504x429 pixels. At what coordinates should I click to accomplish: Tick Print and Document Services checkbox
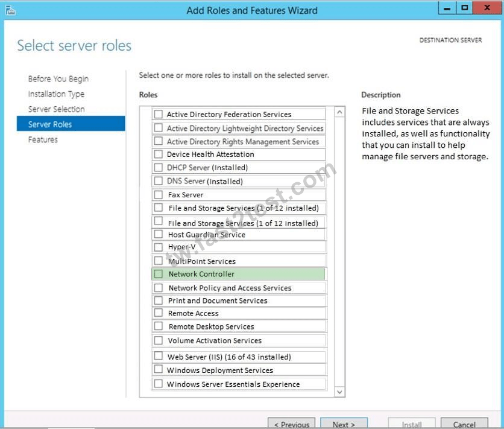coord(159,300)
